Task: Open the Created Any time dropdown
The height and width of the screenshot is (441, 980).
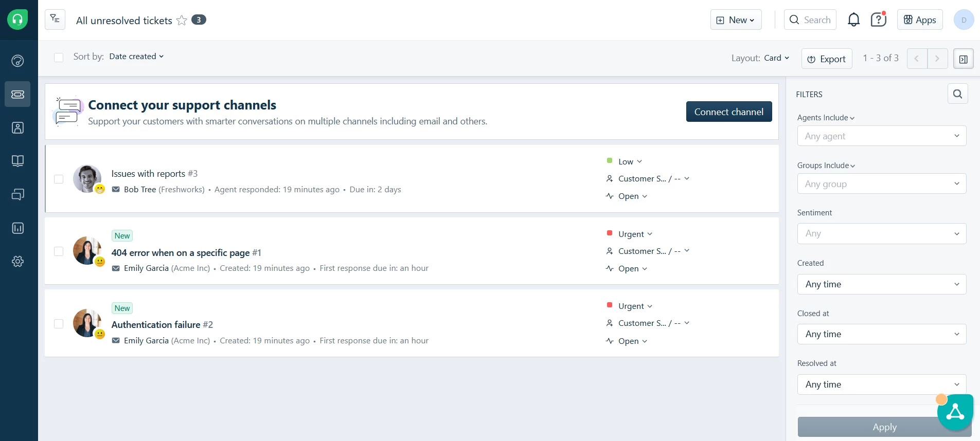Action: 882,284
